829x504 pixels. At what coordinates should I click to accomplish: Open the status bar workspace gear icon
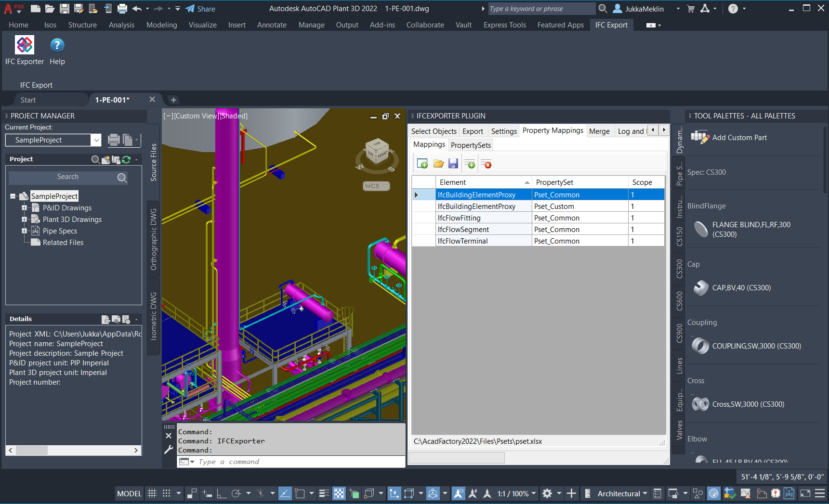coord(547,493)
